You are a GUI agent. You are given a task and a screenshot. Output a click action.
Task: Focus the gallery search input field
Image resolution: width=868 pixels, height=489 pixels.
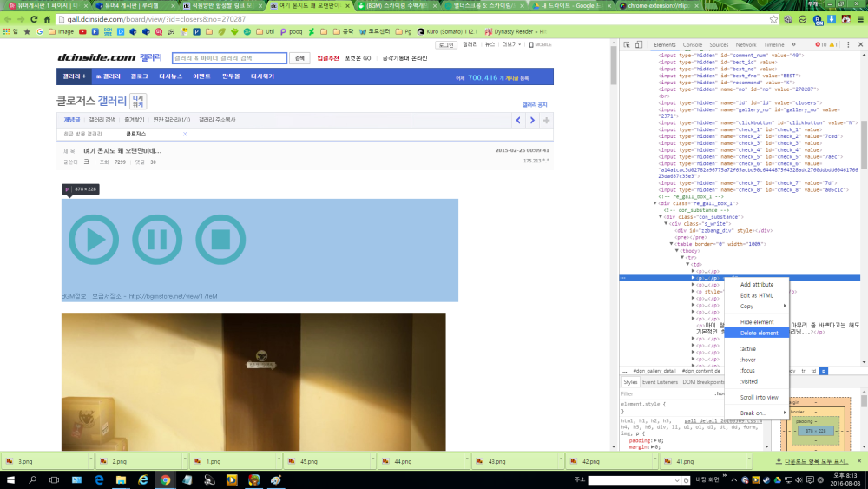point(229,58)
